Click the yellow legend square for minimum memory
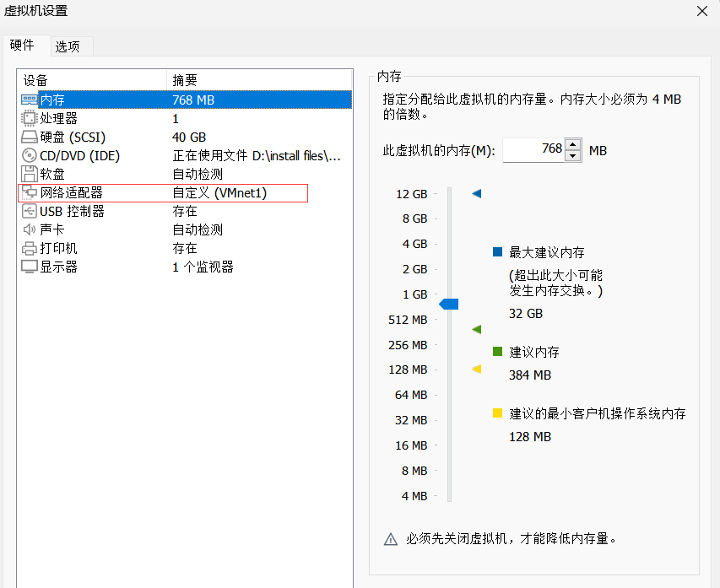The width and height of the screenshot is (720, 588). (497, 413)
